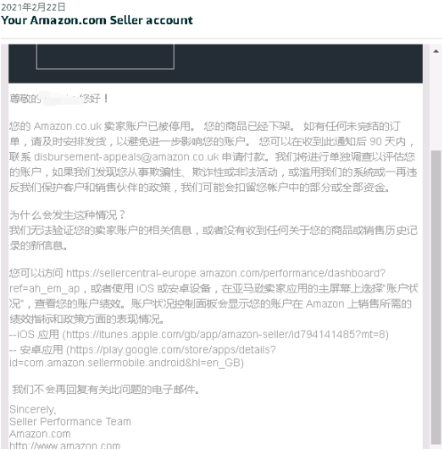Open the www.amazon.com link at bottom

tap(65, 445)
